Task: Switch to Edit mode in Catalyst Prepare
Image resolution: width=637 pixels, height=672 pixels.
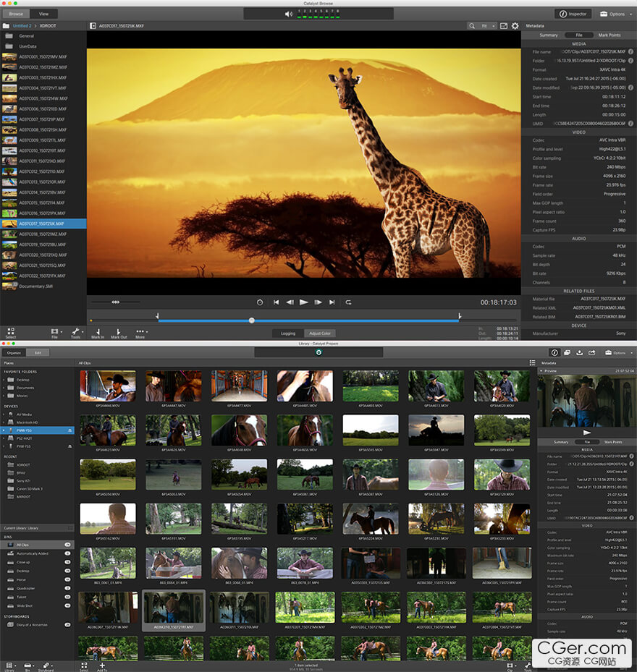Action: click(38, 353)
